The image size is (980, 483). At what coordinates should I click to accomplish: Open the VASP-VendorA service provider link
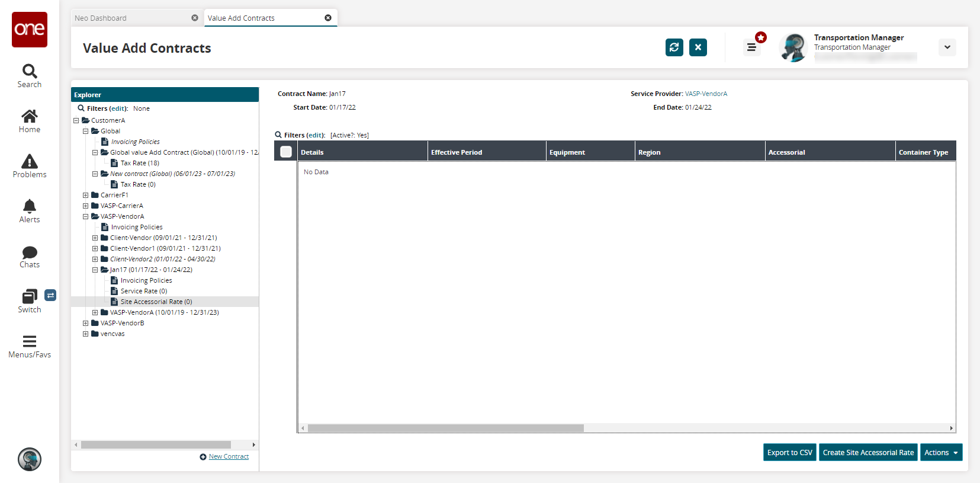click(706, 94)
